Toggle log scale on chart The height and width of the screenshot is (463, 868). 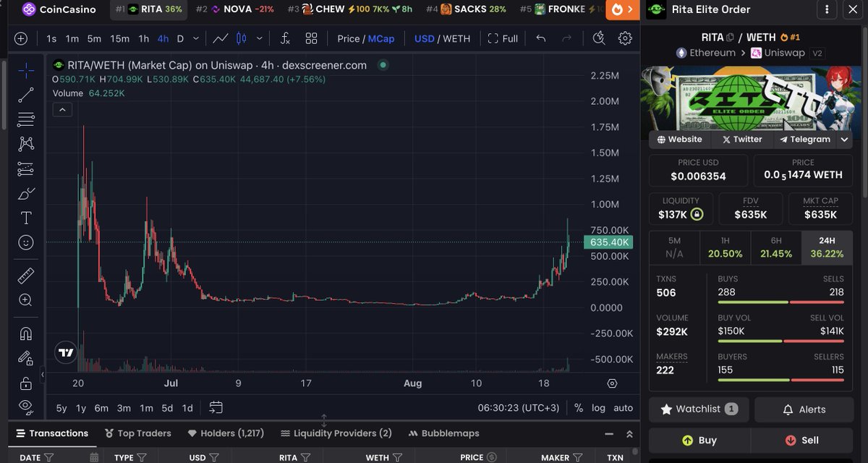pyautogui.click(x=598, y=408)
